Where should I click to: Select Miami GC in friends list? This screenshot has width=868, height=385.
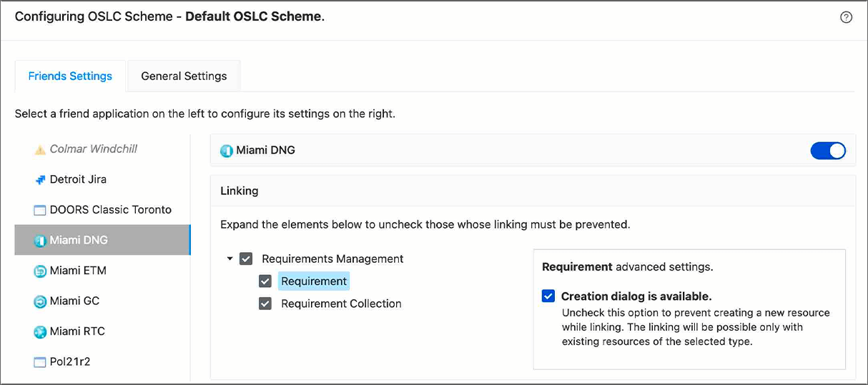tap(102, 301)
